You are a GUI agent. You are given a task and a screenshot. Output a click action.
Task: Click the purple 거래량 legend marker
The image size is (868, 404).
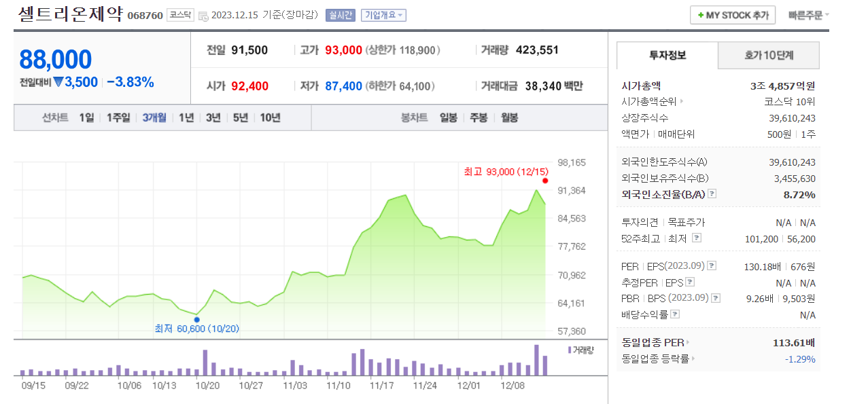(x=570, y=350)
